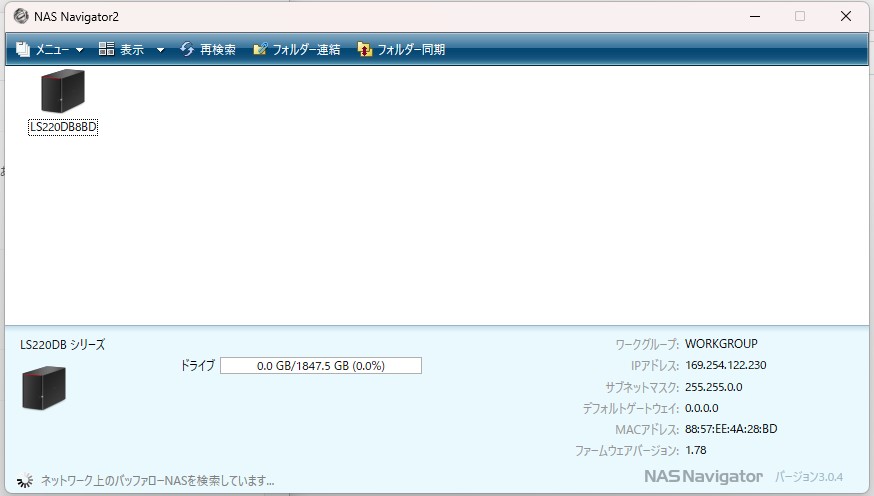Click the NAS Navigator2 title bar app icon
The width and height of the screenshot is (874, 496).
pos(21,16)
